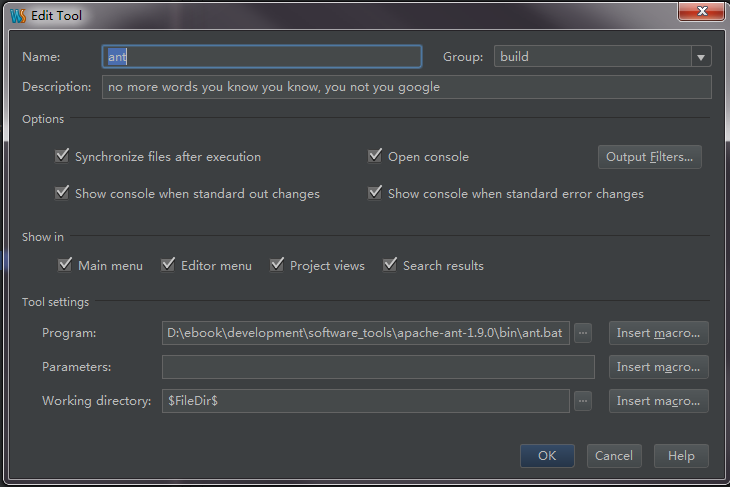
Task: Click the WebStorm icon in title bar
Action: point(16,15)
